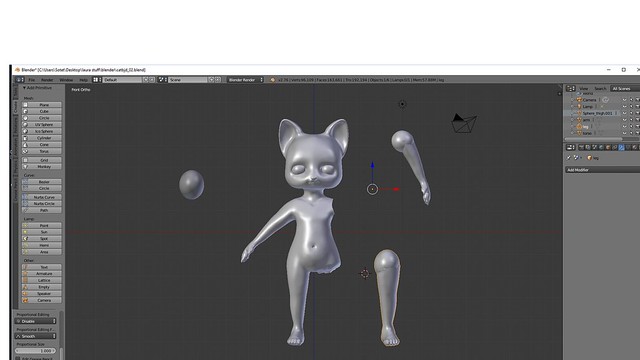Screen dimensions: 640x360
Task: Add a mesh Circle primitive
Action: coord(42,118)
